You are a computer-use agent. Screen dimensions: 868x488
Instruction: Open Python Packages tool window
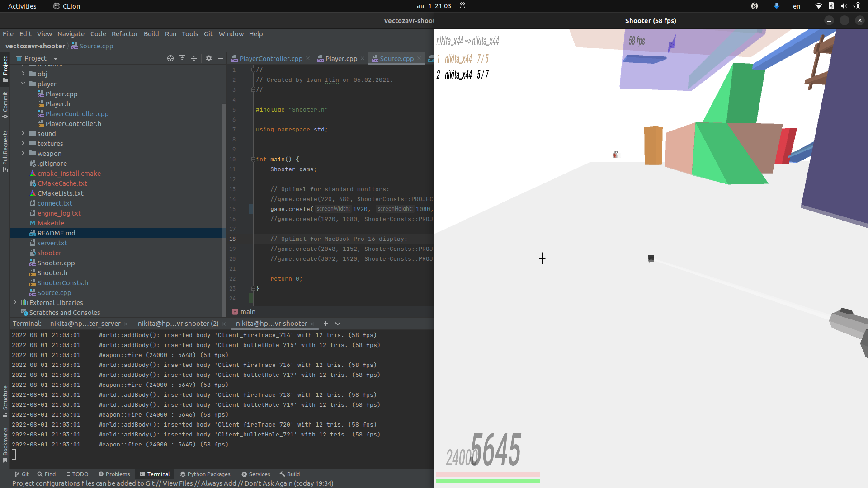click(x=205, y=474)
